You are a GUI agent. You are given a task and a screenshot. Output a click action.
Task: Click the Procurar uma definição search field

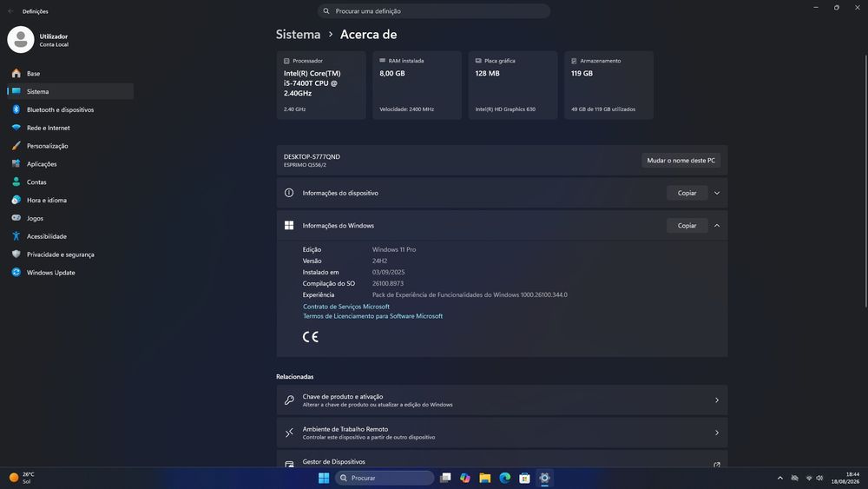tap(434, 11)
